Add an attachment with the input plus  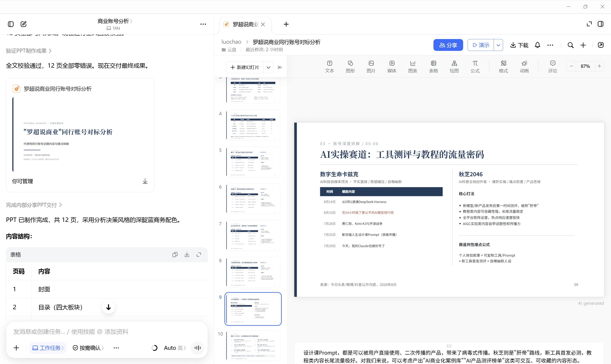(x=16, y=348)
